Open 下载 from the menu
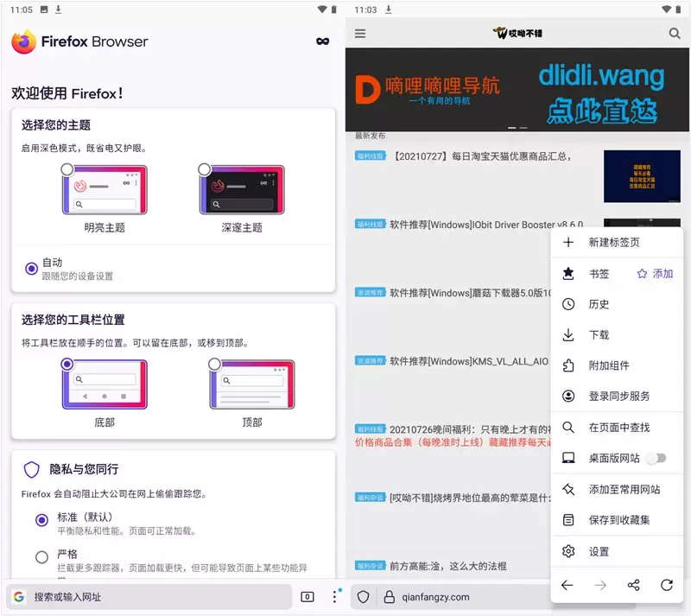 point(617,334)
